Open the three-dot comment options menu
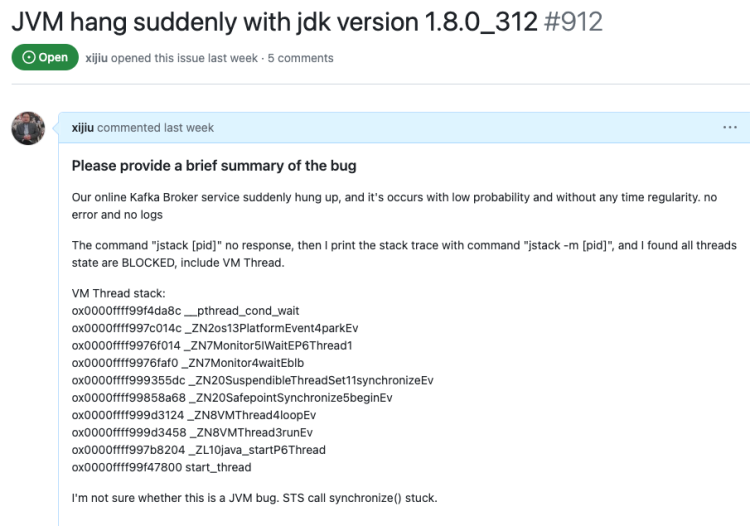Viewport: 750px width, 526px height. point(729,128)
